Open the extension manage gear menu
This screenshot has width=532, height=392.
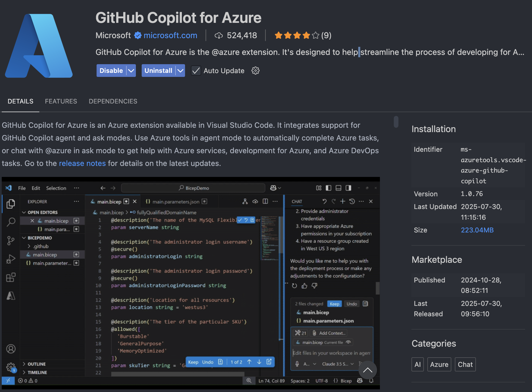tap(255, 71)
